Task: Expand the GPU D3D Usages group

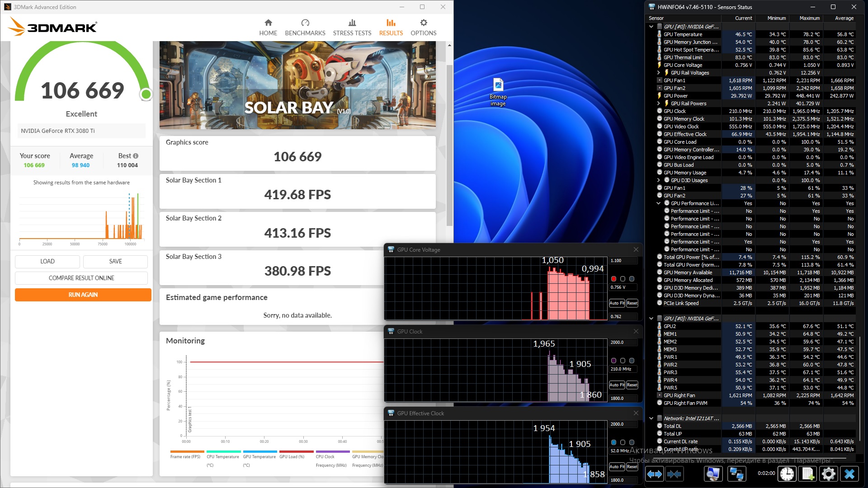Action: coord(659,180)
